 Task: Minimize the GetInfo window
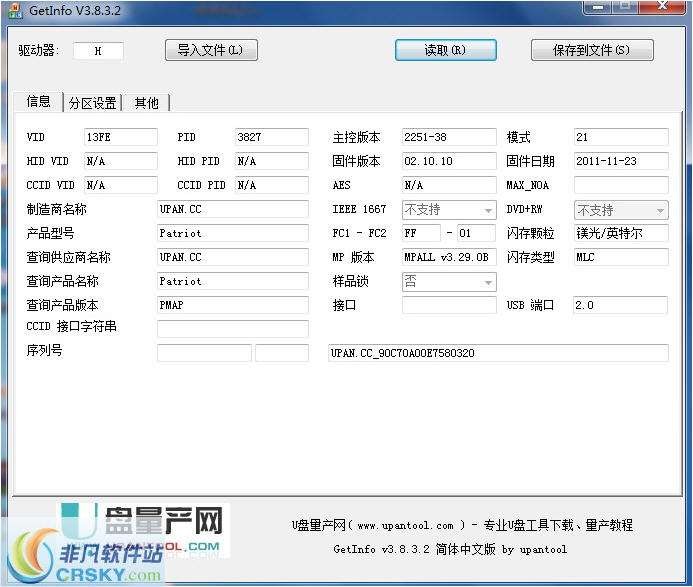(598, 6)
